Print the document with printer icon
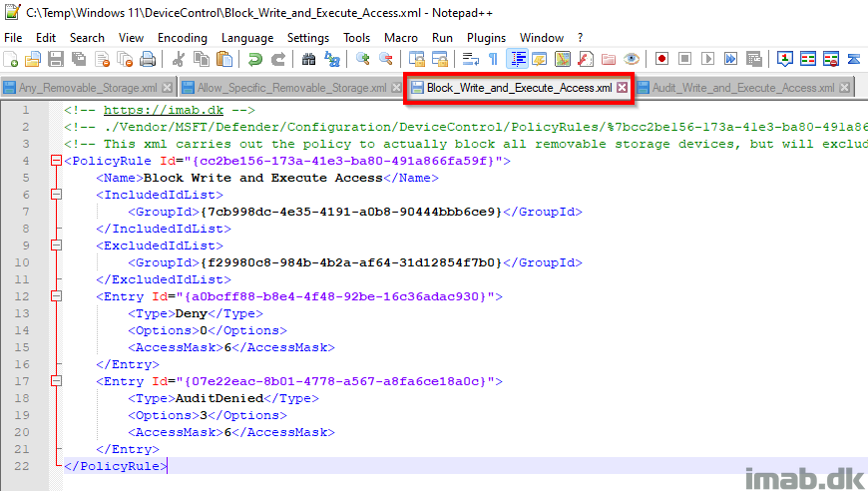The height and width of the screenshot is (491, 868). pyautogui.click(x=148, y=59)
